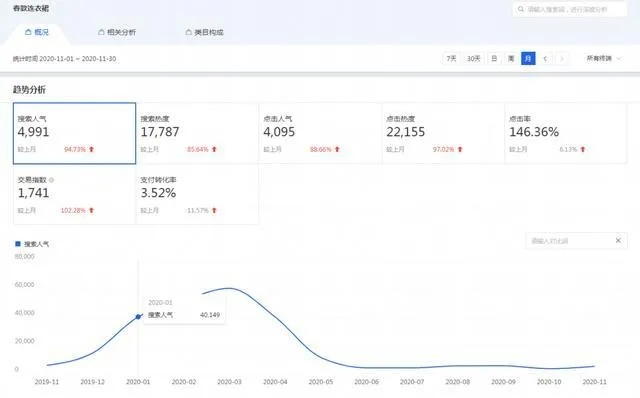
Task: Select the 搜索人气 4,991 metric card
Action: tap(74, 133)
